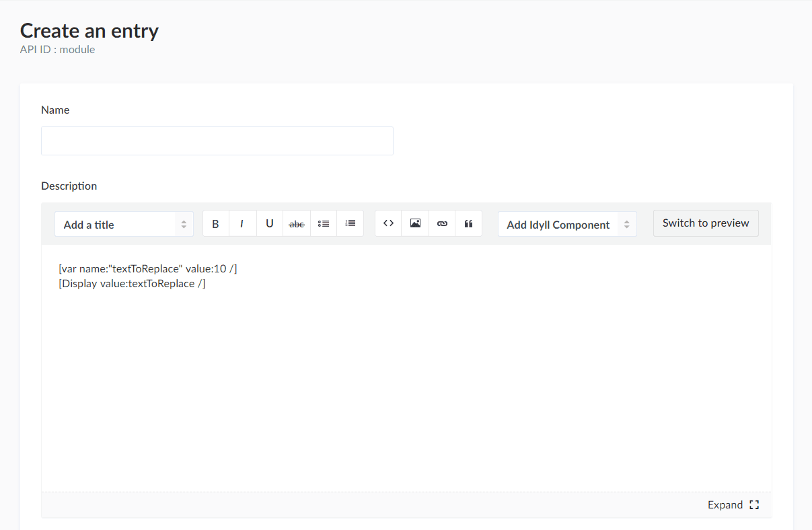Apply strikethrough formatting
The width and height of the screenshot is (812, 530).
[x=296, y=224]
